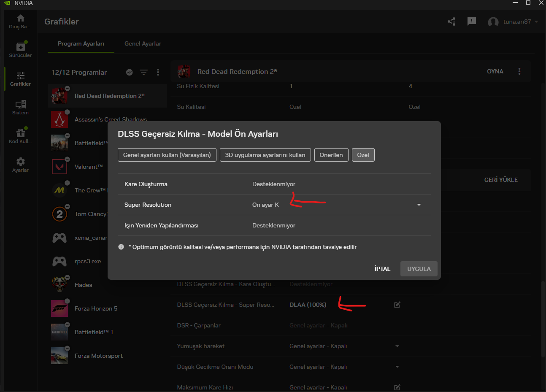546x392 pixels.
Task: Click the share icon in the header
Action: tap(451, 22)
